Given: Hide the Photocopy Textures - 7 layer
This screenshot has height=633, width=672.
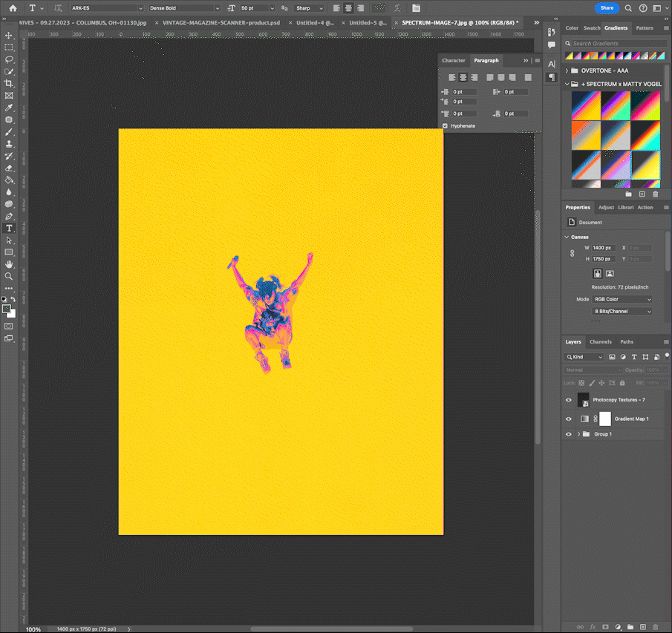Looking at the screenshot, I should pos(569,400).
